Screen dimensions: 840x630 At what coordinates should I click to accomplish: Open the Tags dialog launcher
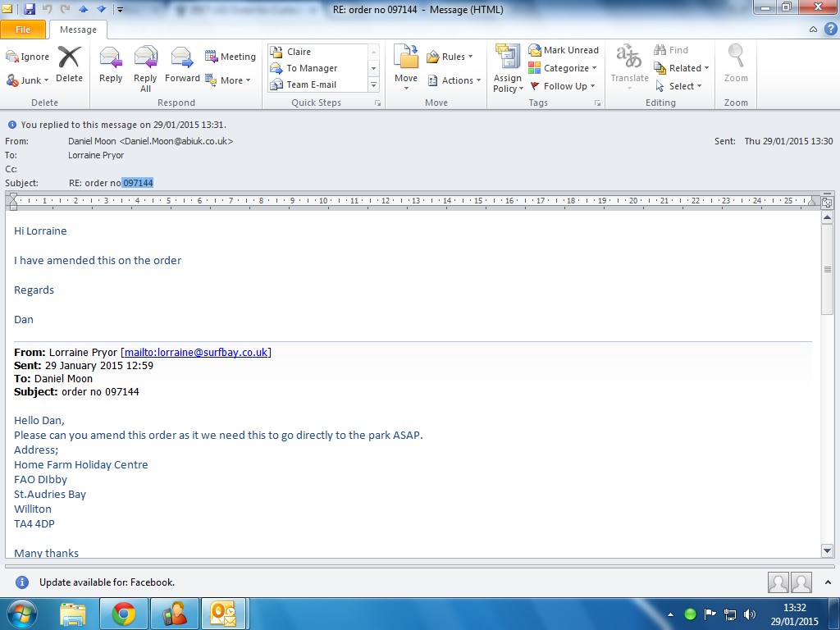click(x=597, y=103)
